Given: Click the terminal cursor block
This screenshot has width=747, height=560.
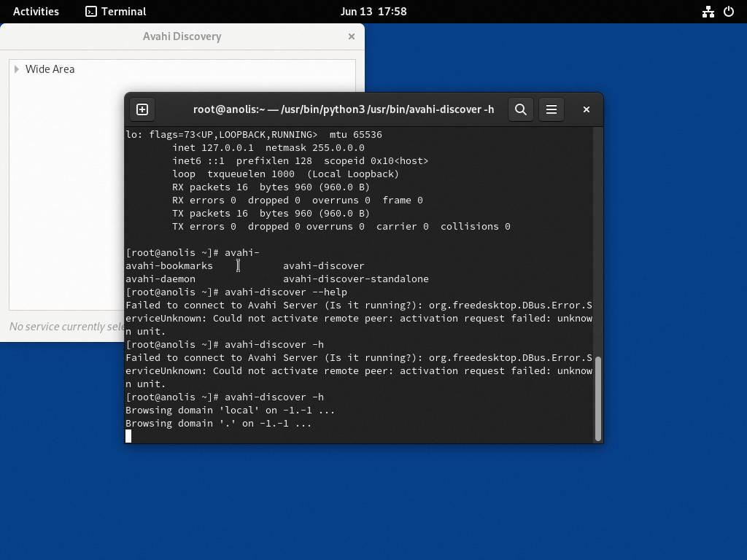Looking at the screenshot, I should (x=128, y=436).
